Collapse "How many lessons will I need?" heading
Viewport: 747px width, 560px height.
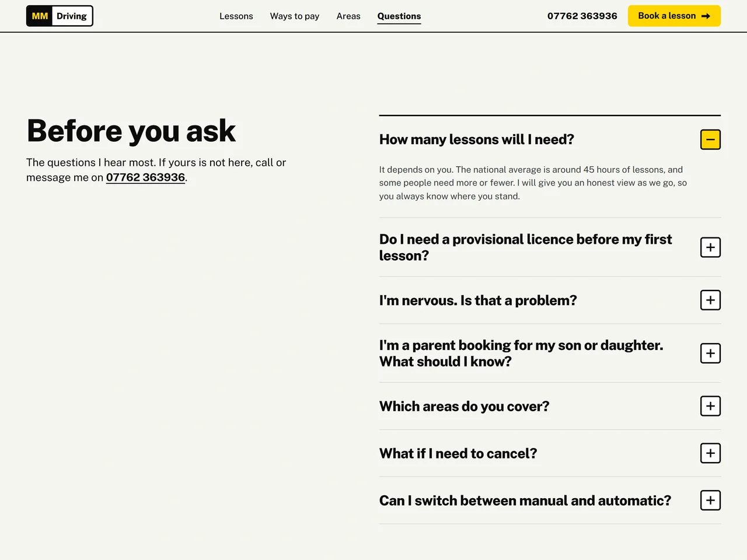click(477, 139)
